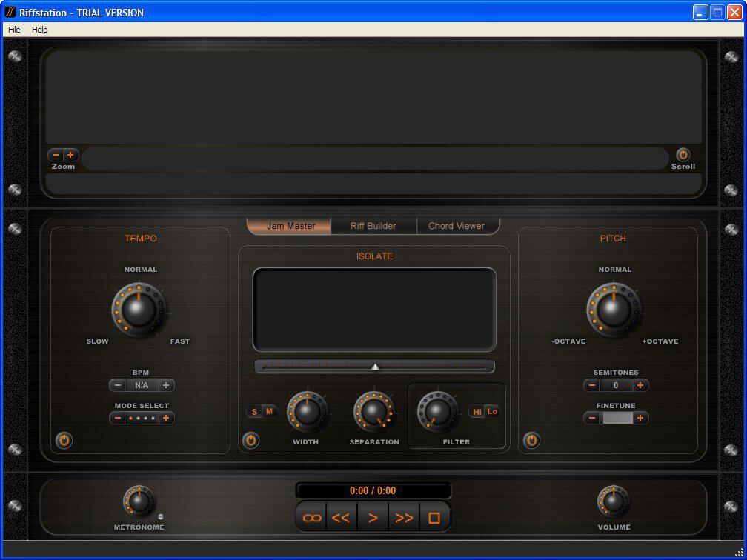Screen dimensions: 747x560
Task: Toggle the power icon under Isolate panel
Action: [251, 441]
